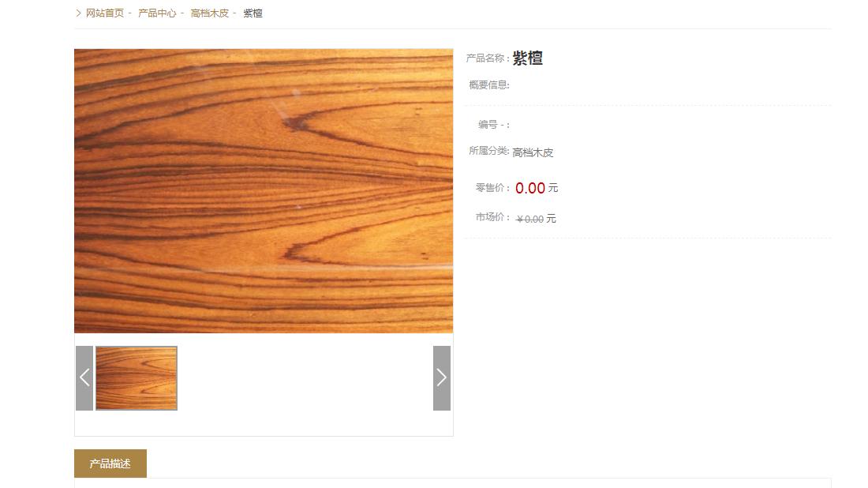Click the large 紫檀 wood grain image
The height and width of the screenshot is (488, 868).
tap(264, 191)
